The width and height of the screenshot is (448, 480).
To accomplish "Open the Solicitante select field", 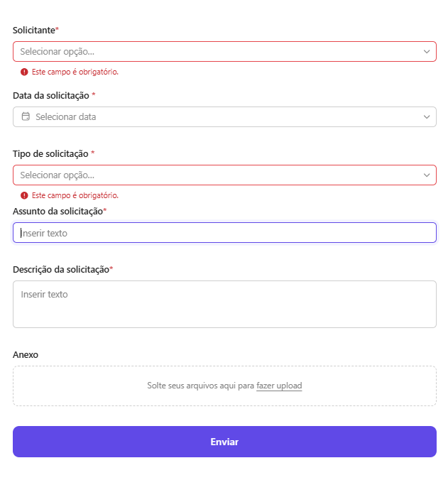I will point(224,51).
